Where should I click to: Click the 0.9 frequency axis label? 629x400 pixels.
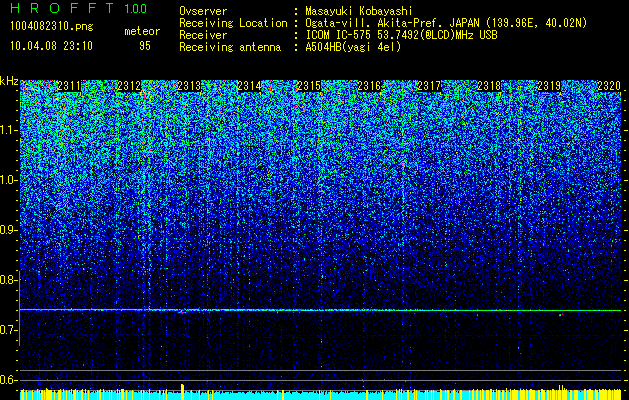coord(7,230)
